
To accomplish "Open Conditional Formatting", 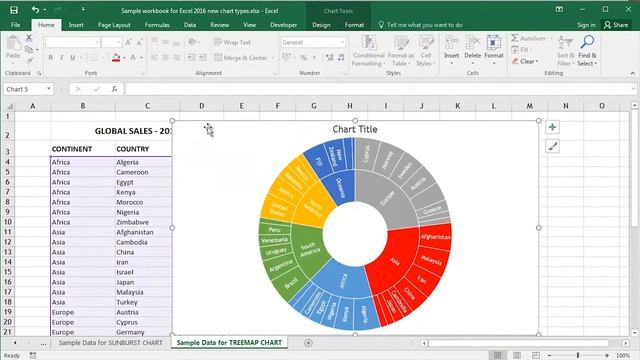I will pyautogui.click(x=369, y=51).
